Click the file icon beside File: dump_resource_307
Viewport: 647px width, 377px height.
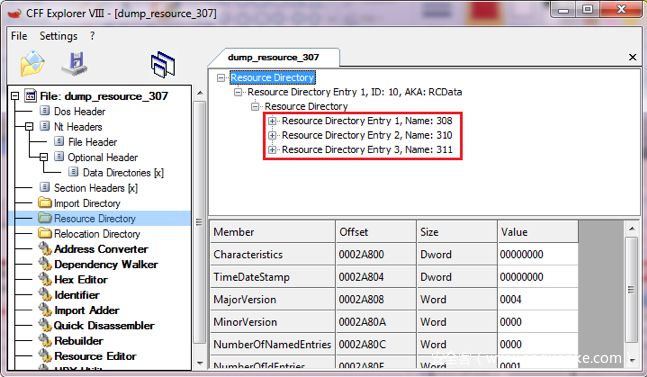31,96
